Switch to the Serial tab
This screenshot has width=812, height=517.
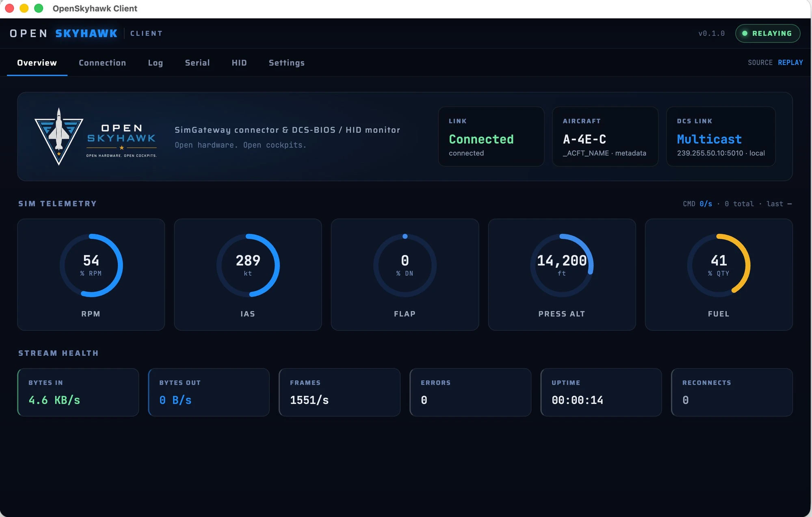click(197, 63)
